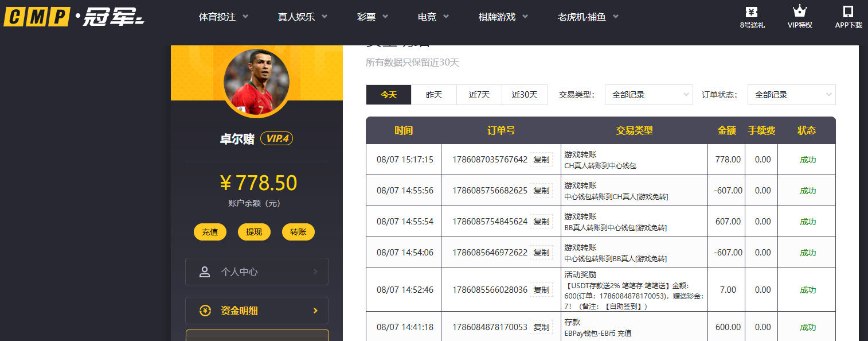The image size is (868, 341).
Task: Click 成功 status in 15:17:15 row
Action: (x=807, y=160)
